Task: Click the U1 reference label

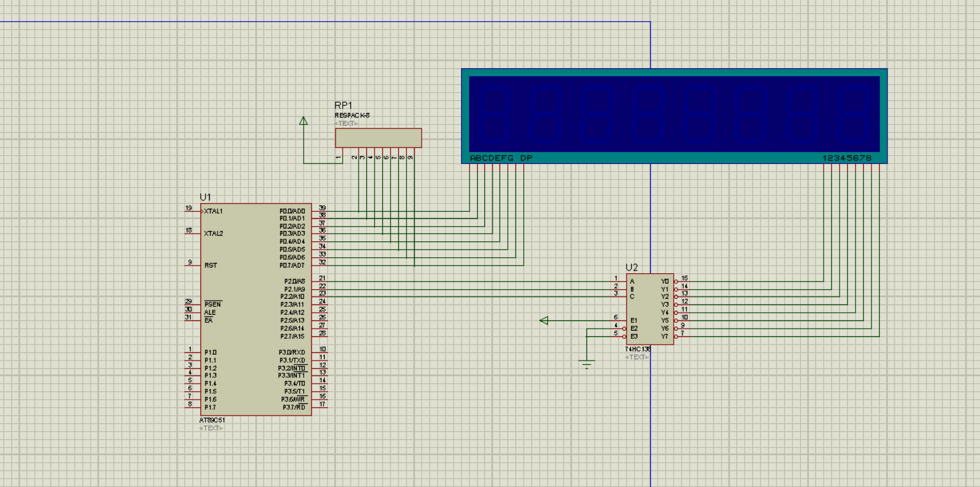Action: pos(205,197)
